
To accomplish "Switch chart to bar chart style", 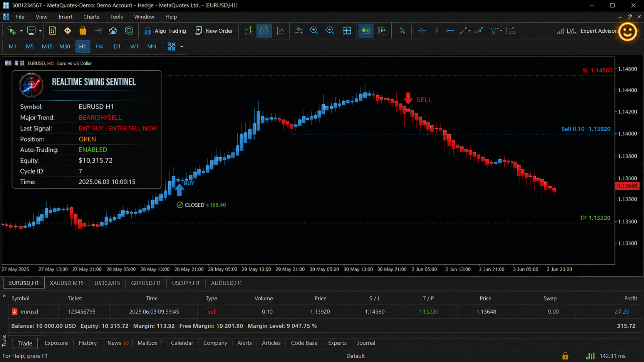I will coord(248,31).
